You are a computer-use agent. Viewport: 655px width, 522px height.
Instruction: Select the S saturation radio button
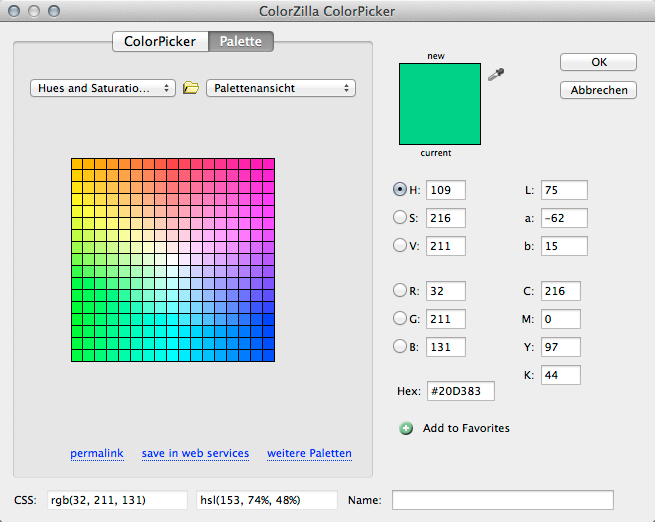click(x=402, y=217)
